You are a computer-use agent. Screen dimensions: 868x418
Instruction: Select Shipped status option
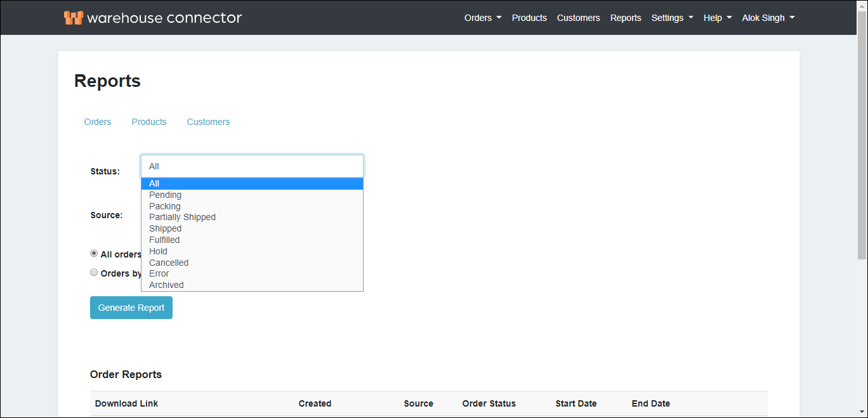[165, 228]
